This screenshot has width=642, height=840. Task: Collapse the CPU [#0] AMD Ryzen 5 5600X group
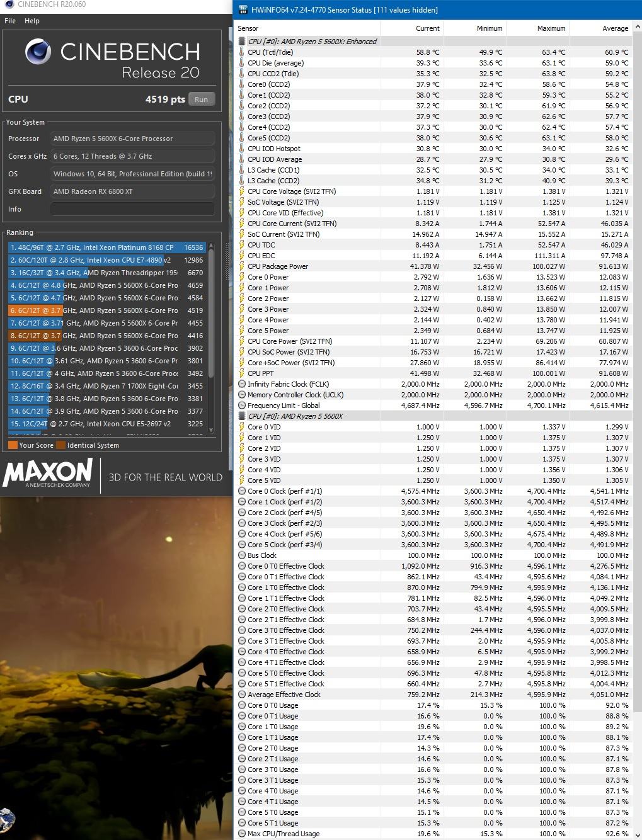tap(242, 416)
